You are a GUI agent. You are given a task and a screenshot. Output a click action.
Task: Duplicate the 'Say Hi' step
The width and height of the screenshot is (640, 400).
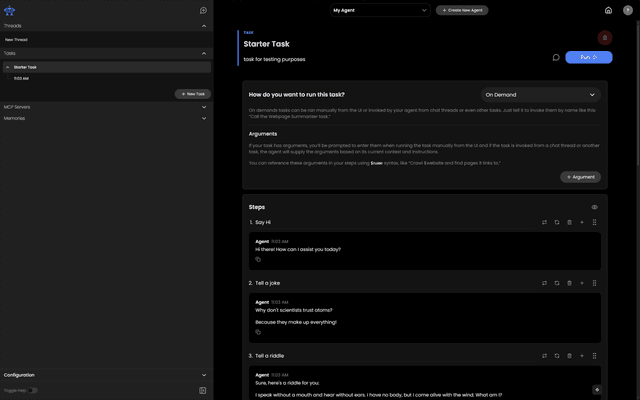click(557, 222)
